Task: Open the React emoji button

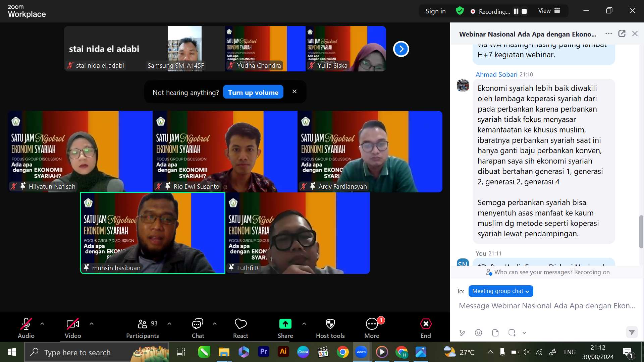Action: pos(240,324)
